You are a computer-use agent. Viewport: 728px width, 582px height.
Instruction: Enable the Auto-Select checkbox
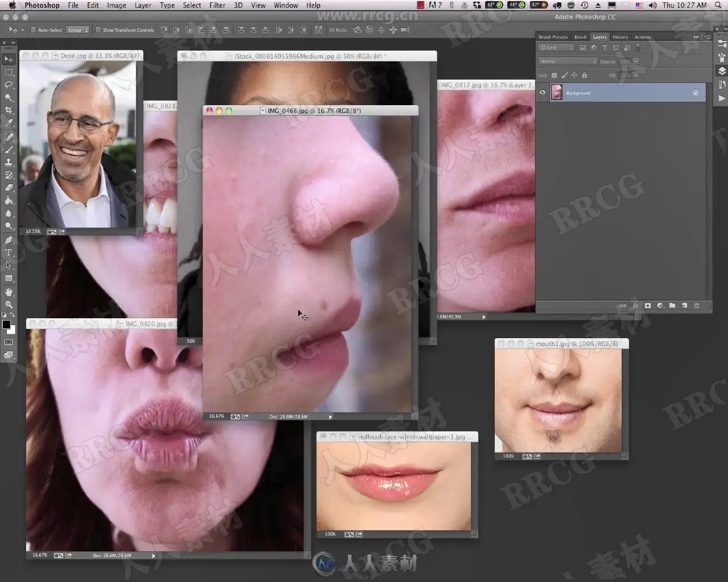pyautogui.click(x=33, y=30)
